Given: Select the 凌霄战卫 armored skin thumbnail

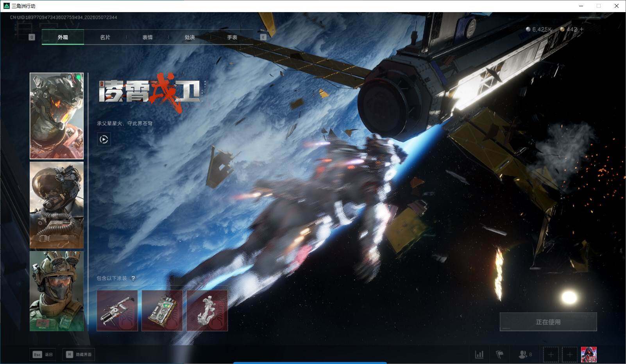Looking at the screenshot, I should (x=57, y=116).
